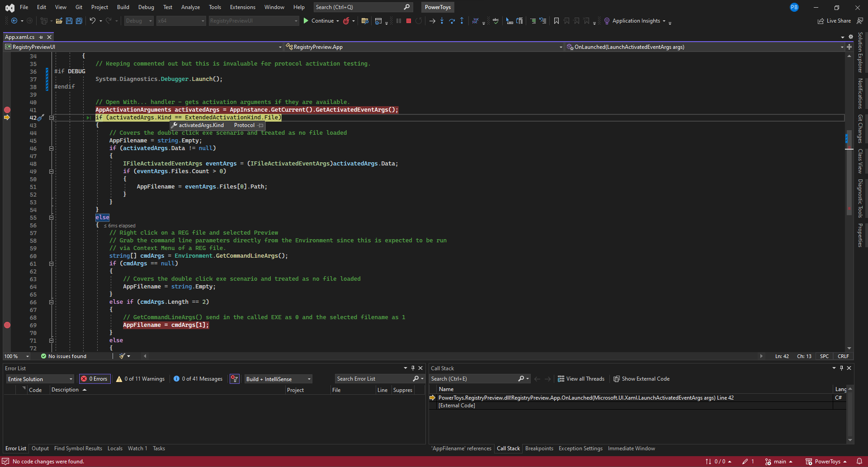Click the Break All pause icon
The width and height of the screenshot is (868, 467).
(x=398, y=21)
